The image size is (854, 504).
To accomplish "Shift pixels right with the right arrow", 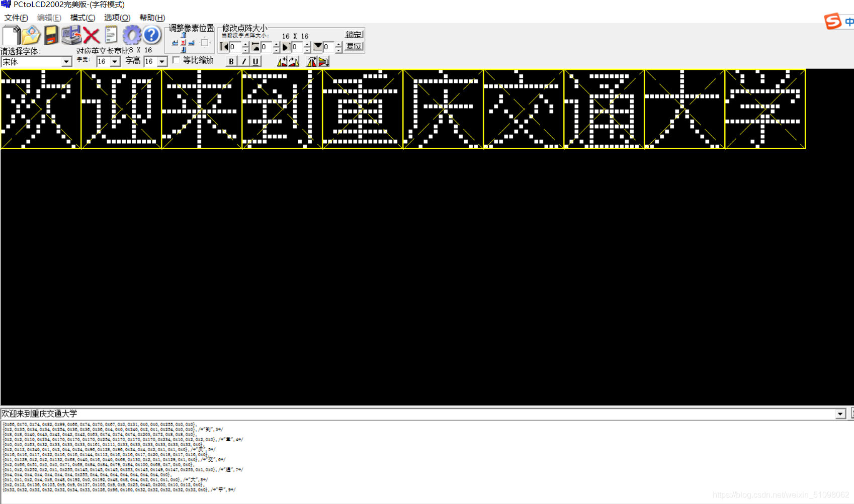I will 191,43.
